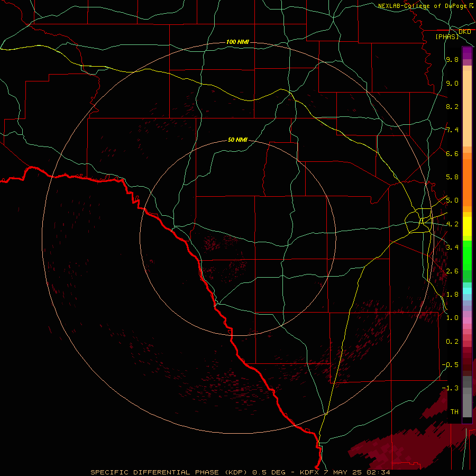Click the TH threshold legend label

(x=454, y=411)
